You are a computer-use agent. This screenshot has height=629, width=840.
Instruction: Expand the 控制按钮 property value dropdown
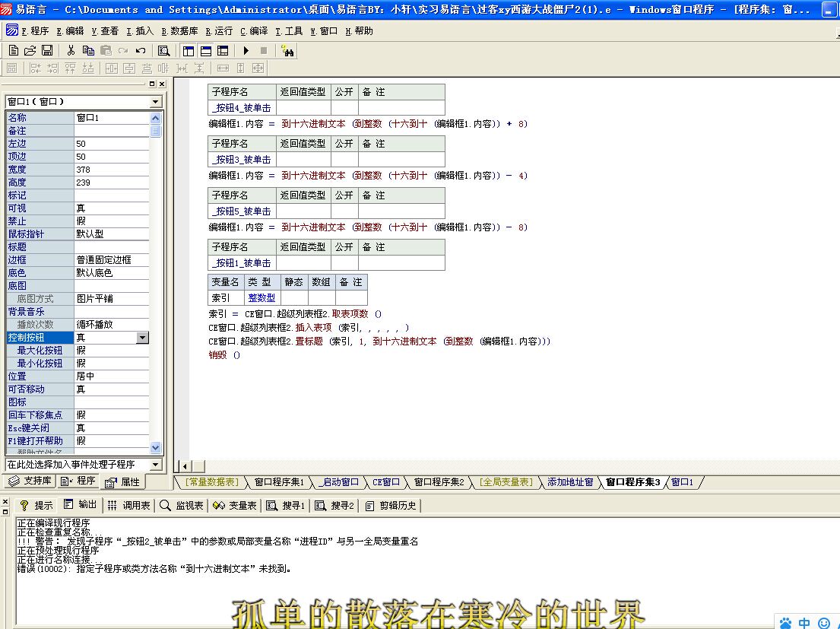(142, 338)
